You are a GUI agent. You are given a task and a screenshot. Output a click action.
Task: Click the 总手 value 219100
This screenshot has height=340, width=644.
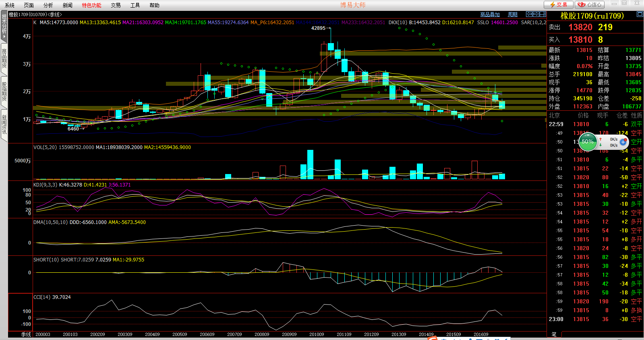tap(582, 74)
